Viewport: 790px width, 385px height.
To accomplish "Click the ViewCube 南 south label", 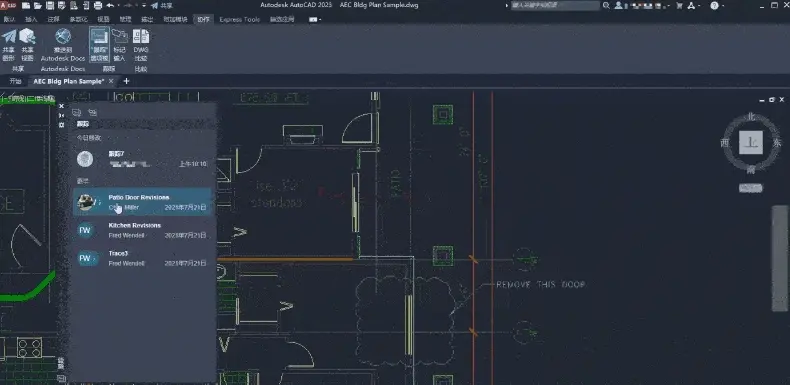I will point(751,170).
